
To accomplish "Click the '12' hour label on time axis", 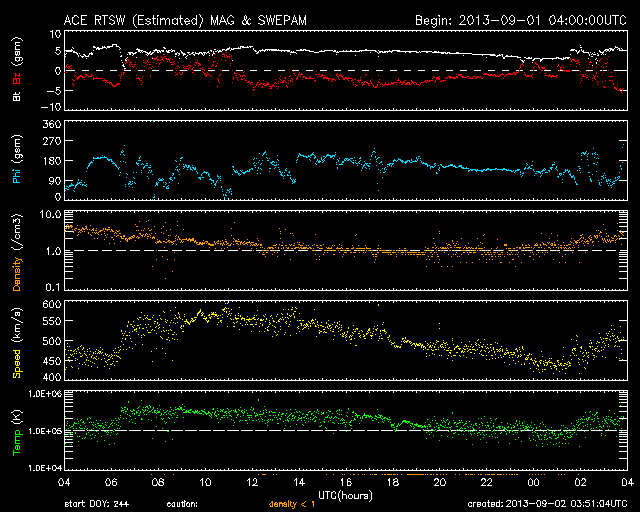I will pyautogui.click(x=252, y=483).
